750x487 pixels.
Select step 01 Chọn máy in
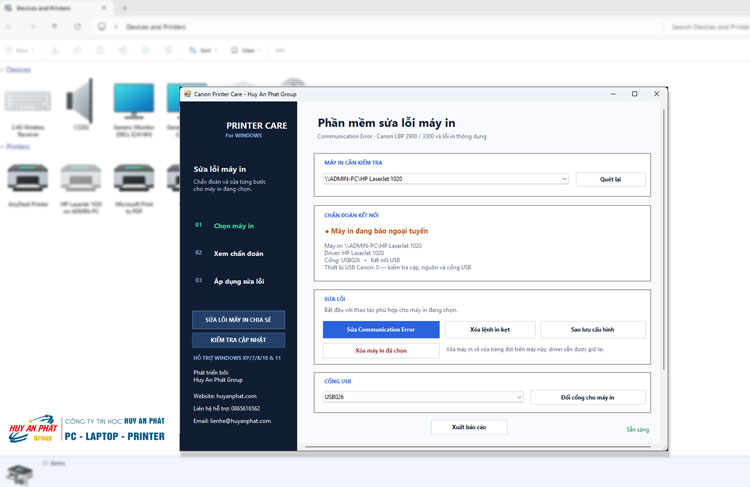pyautogui.click(x=233, y=226)
